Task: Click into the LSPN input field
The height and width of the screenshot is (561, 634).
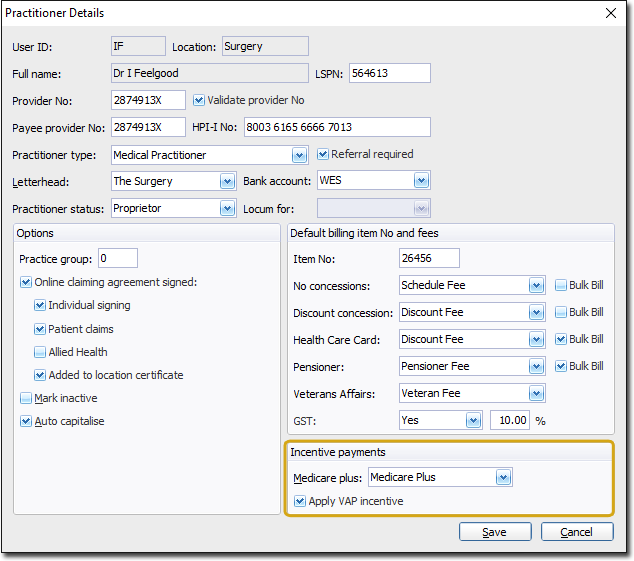Action: pyautogui.click(x=389, y=73)
